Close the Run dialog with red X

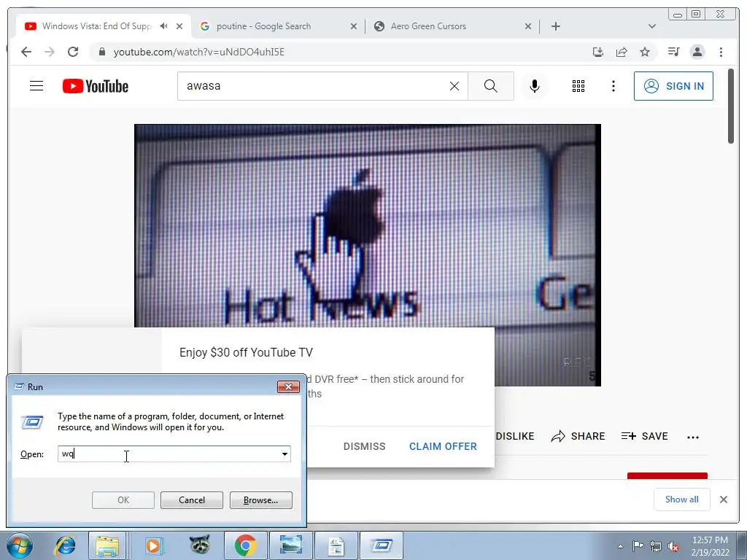coord(288,386)
